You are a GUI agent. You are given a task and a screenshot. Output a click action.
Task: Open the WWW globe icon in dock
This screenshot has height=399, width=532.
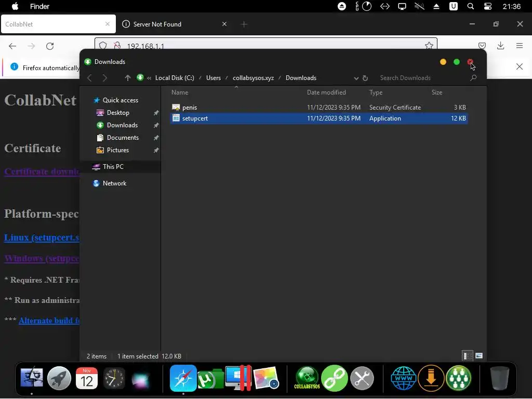tap(403, 378)
